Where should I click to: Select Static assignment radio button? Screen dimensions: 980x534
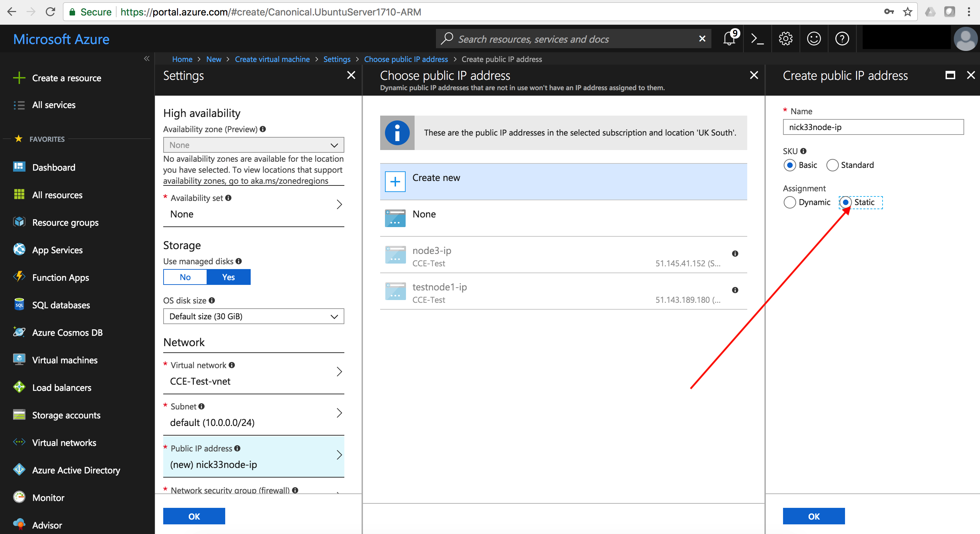click(845, 203)
